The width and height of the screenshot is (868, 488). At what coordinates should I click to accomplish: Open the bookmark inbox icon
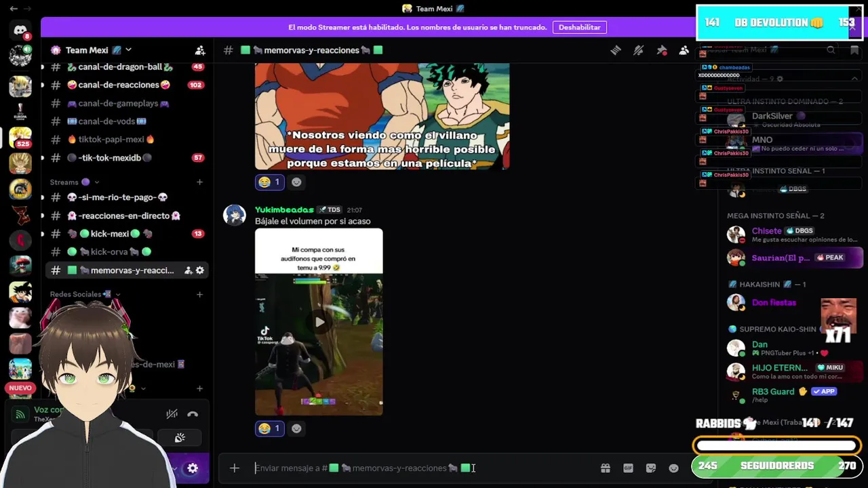pos(854,50)
